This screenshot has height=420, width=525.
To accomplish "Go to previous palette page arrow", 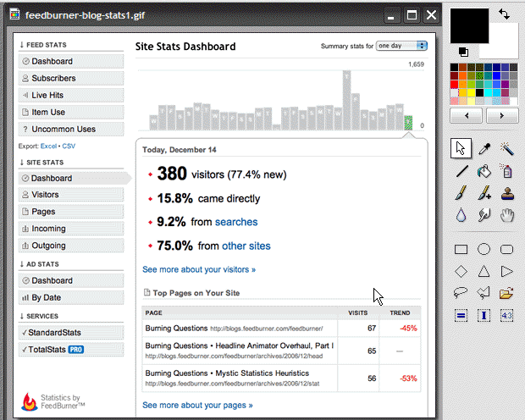I will tap(467, 116).
